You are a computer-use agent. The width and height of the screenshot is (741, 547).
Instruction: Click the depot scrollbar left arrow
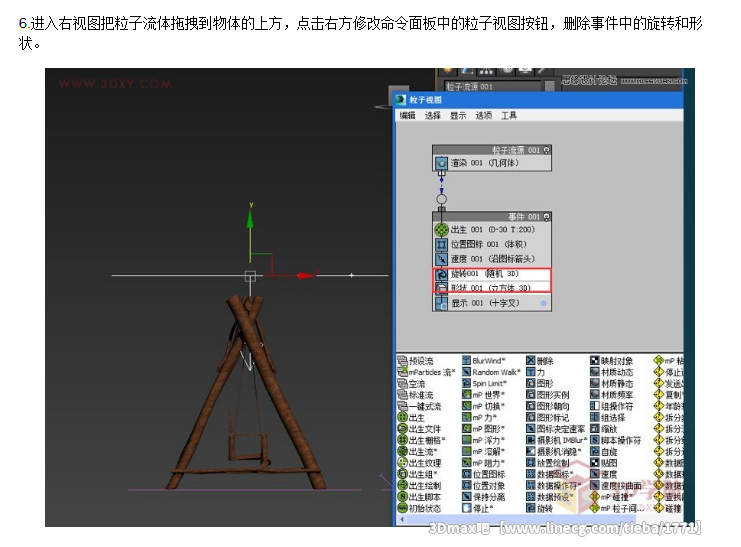tap(402, 519)
